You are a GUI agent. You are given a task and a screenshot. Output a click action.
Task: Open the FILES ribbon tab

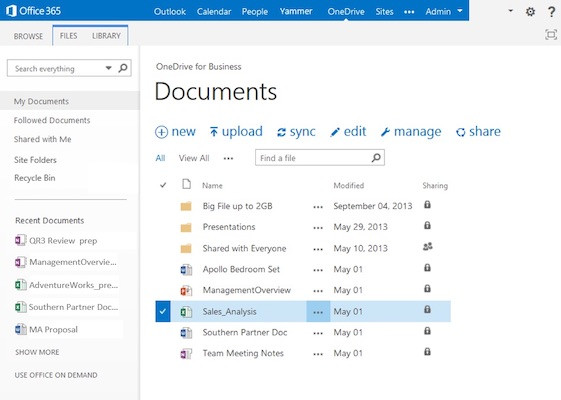tap(68, 36)
